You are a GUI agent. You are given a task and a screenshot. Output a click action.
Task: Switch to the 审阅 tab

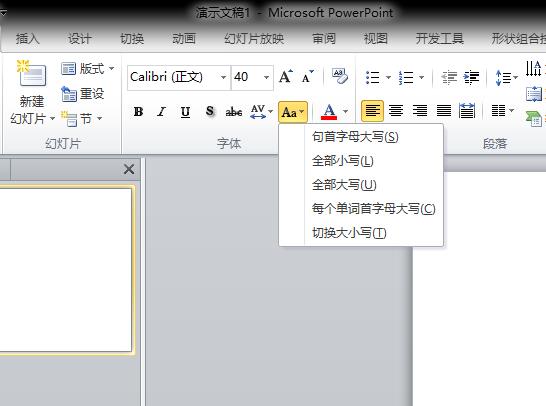324,39
